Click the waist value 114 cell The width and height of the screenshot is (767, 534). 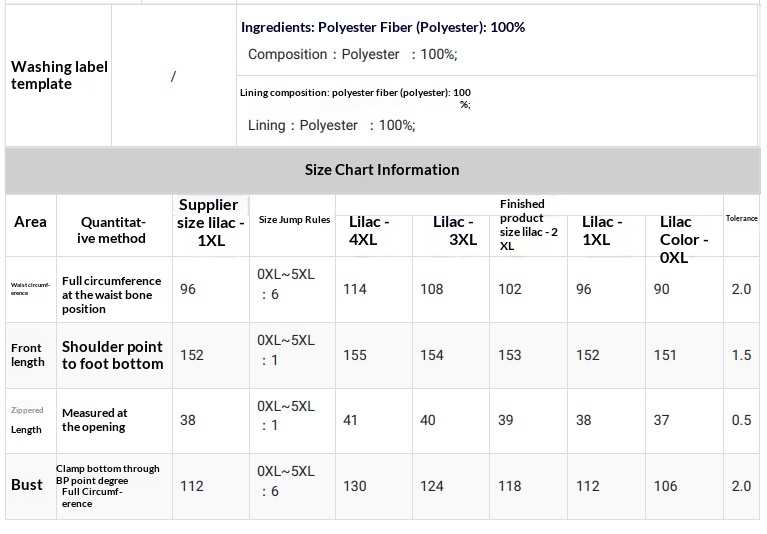click(x=355, y=289)
